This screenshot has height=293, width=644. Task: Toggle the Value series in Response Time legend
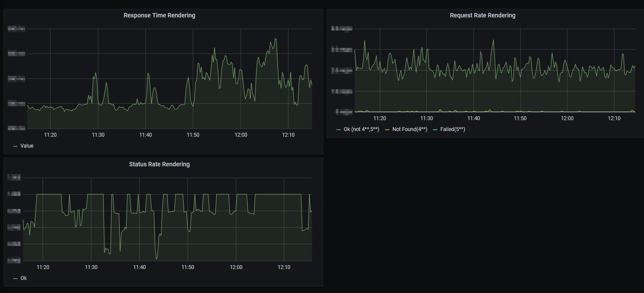[27, 146]
